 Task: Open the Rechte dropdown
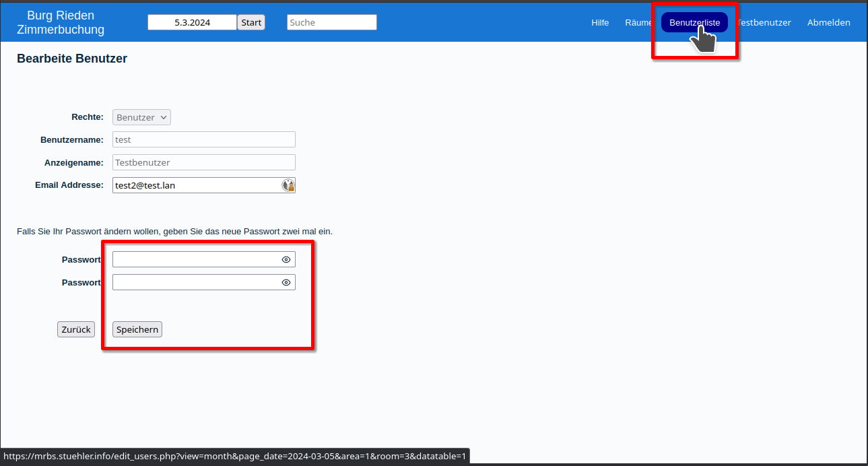point(141,117)
